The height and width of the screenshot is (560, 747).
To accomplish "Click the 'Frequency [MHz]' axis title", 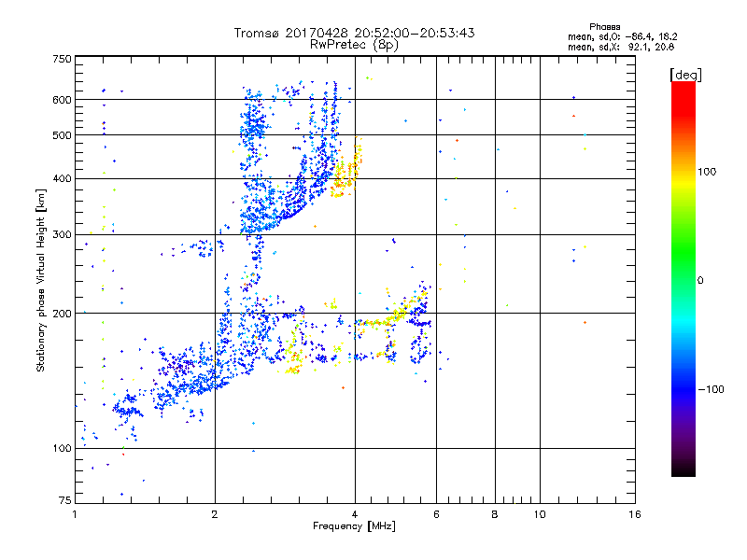I will pos(354,526).
